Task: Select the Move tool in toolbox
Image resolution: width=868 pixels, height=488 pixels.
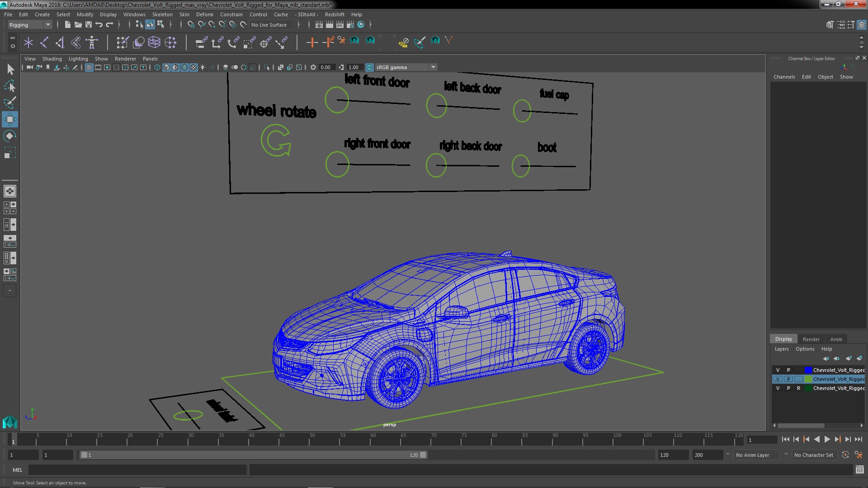Action: [x=9, y=119]
